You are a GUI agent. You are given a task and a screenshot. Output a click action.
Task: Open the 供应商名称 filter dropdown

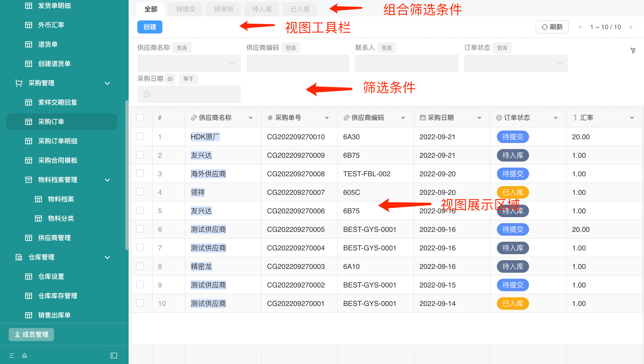tap(189, 63)
